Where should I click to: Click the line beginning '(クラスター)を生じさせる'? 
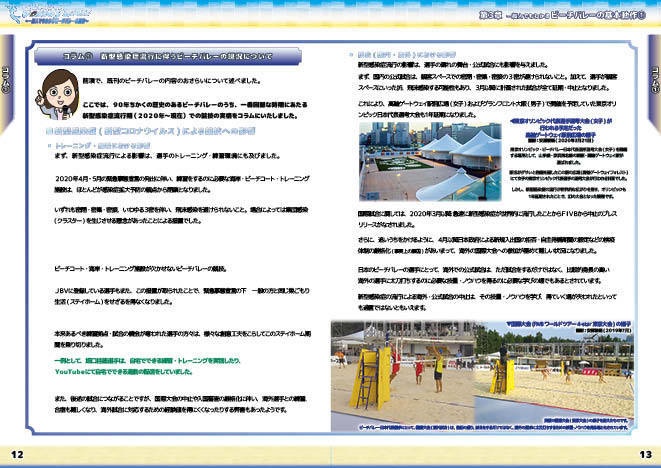pos(128,221)
